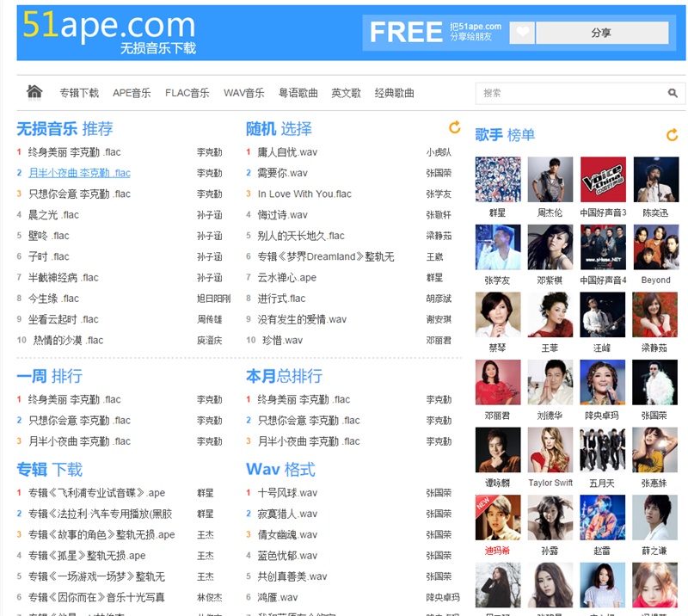The image size is (688, 616).
Task: Open the song 庸人自忧.wav
Action: tap(287, 152)
